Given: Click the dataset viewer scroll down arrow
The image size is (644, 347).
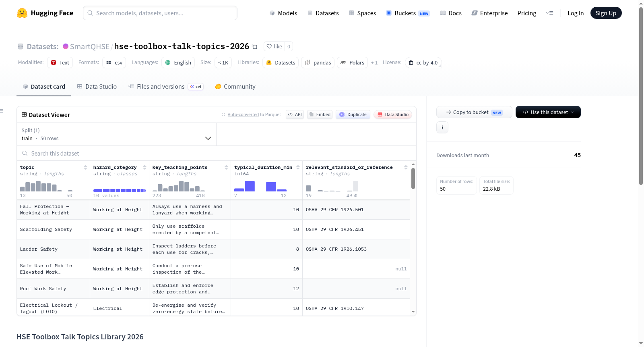Looking at the screenshot, I should (413, 312).
